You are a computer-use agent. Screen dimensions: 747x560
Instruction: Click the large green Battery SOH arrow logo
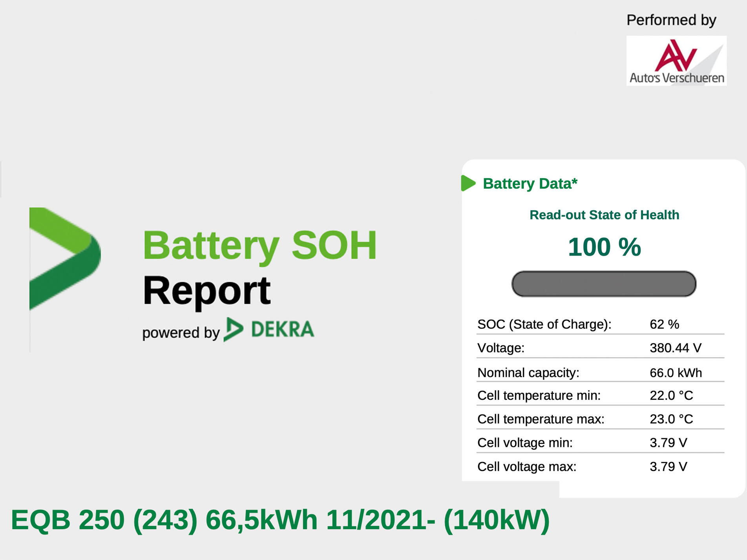pos(65,259)
